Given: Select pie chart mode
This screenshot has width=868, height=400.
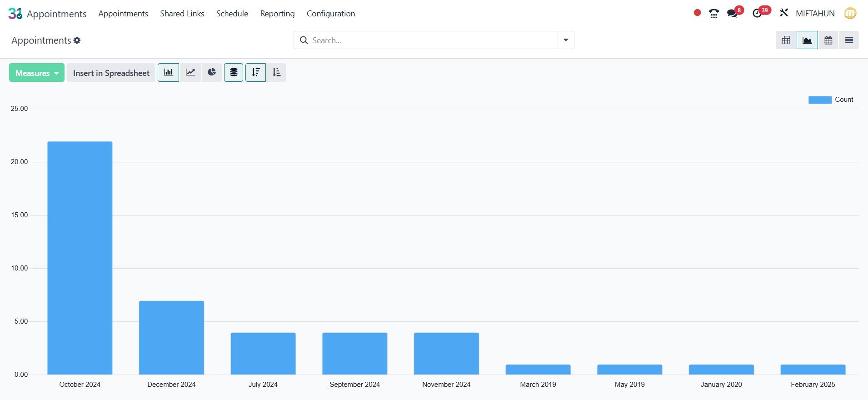Looking at the screenshot, I should point(212,72).
